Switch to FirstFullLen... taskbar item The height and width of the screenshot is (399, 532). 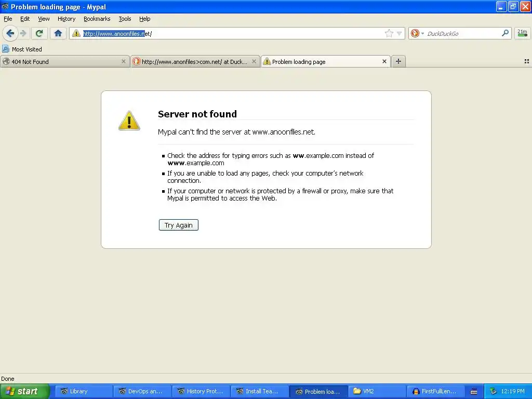pos(436,391)
